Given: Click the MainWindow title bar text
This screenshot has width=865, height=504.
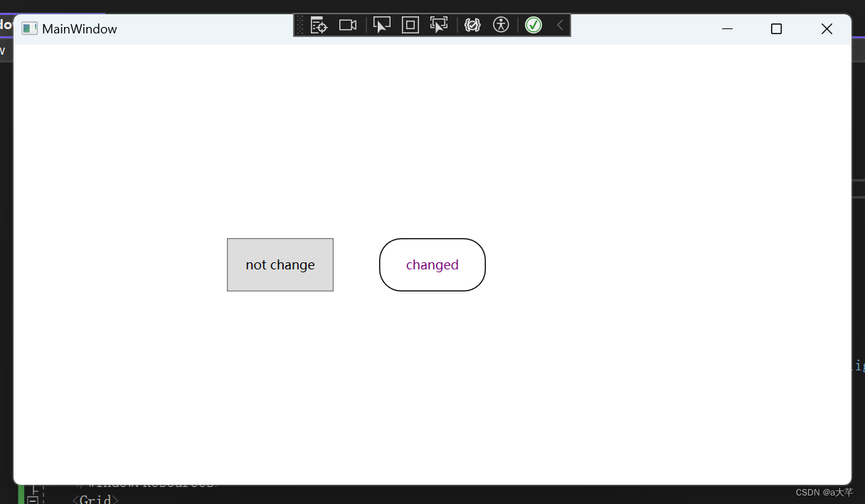Looking at the screenshot, I should coord(78,28).
